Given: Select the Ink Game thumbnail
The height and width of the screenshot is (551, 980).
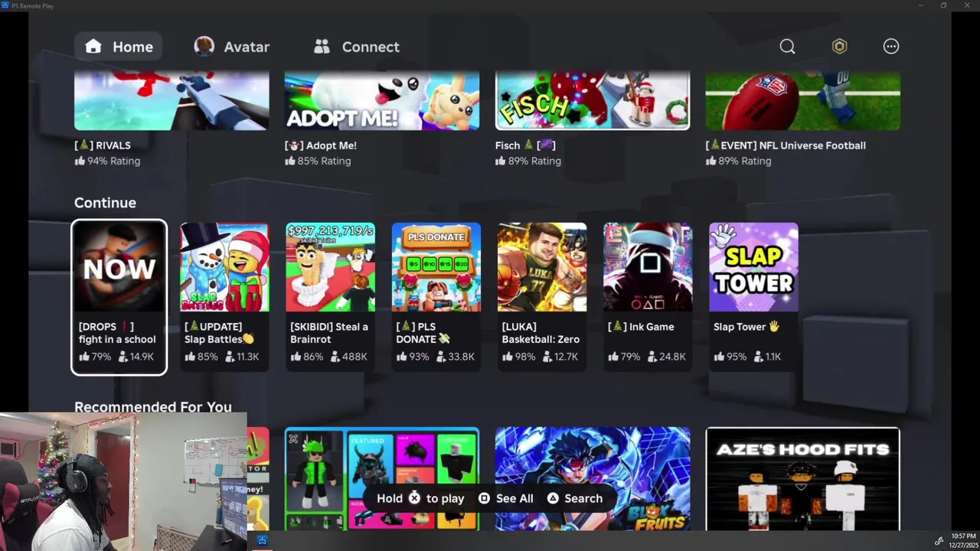Looking at the screenshot, I should [648, 267].
